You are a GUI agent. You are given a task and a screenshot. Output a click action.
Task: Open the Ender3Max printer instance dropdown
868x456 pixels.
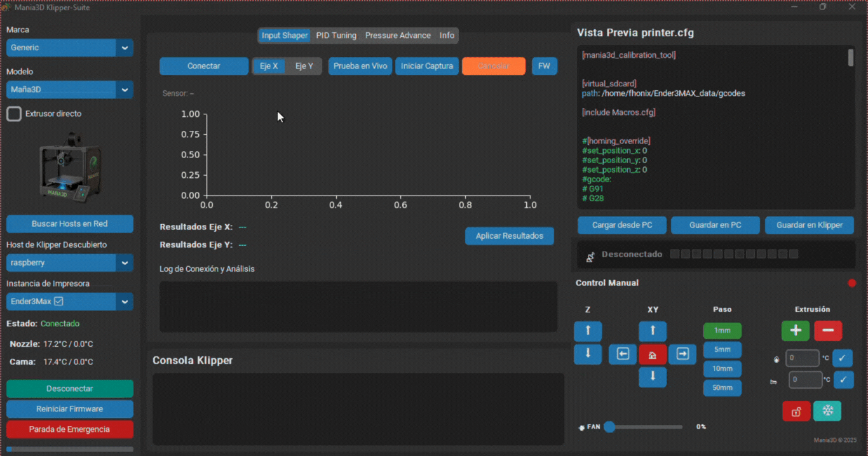point(69,302)
